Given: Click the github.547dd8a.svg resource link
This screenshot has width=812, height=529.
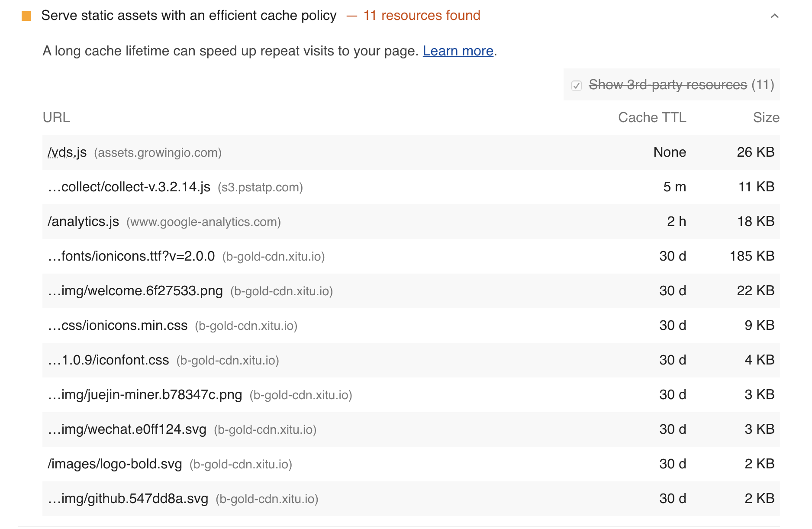Looking at the screenshot, I should 128,499.
